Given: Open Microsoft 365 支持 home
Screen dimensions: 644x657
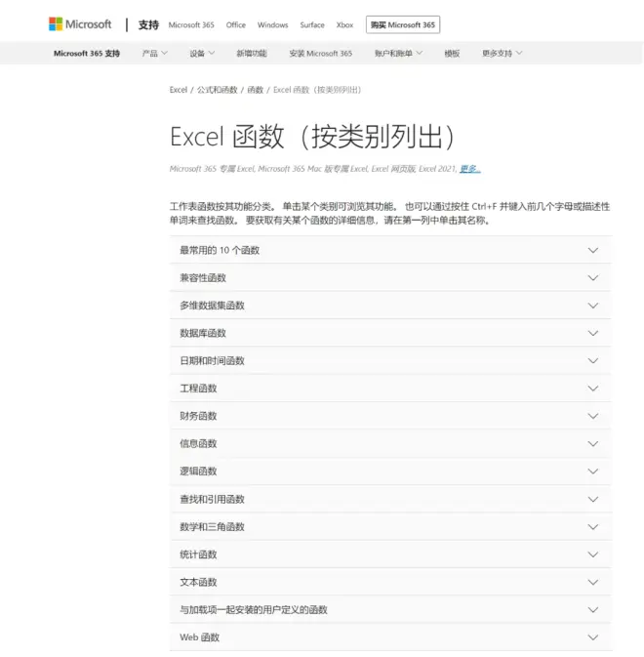Looking at the screenshot, I should [87, 54].
